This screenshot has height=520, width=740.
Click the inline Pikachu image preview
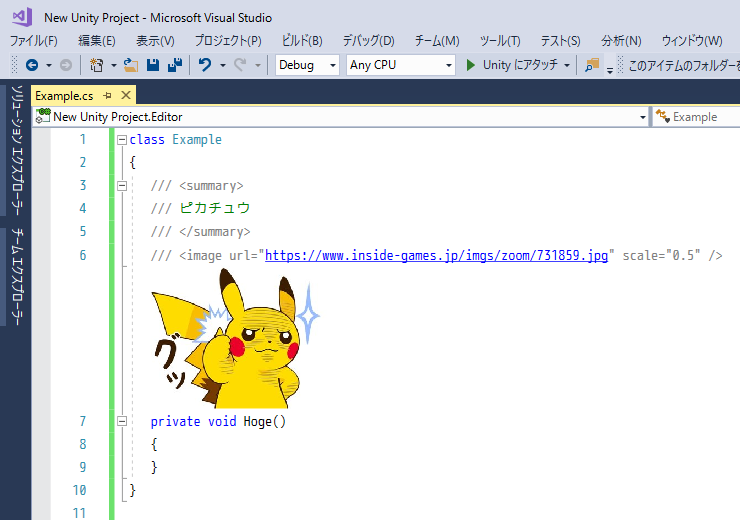[235, 338]
